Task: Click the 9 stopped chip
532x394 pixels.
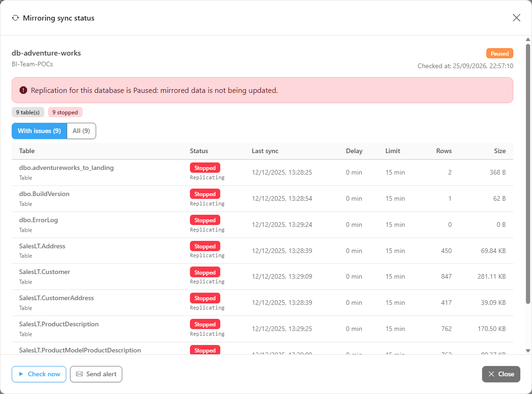Action: point(65,113)
